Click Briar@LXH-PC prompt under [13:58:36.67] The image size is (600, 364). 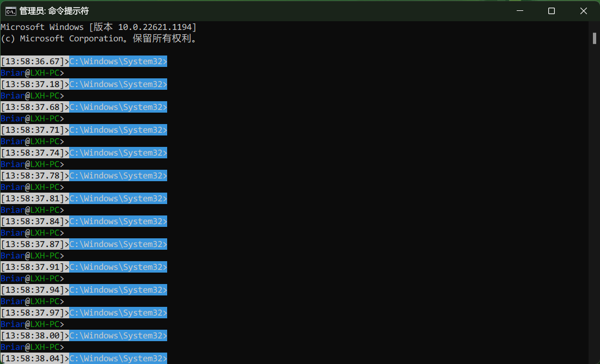(33, 73)
